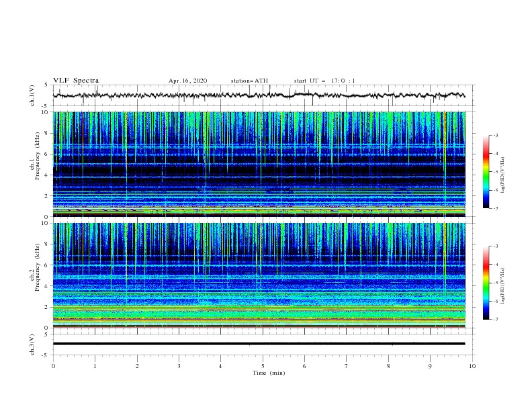Click time axis tick label 3
This screenshot has width=532, height=411.
coord(179,366)
